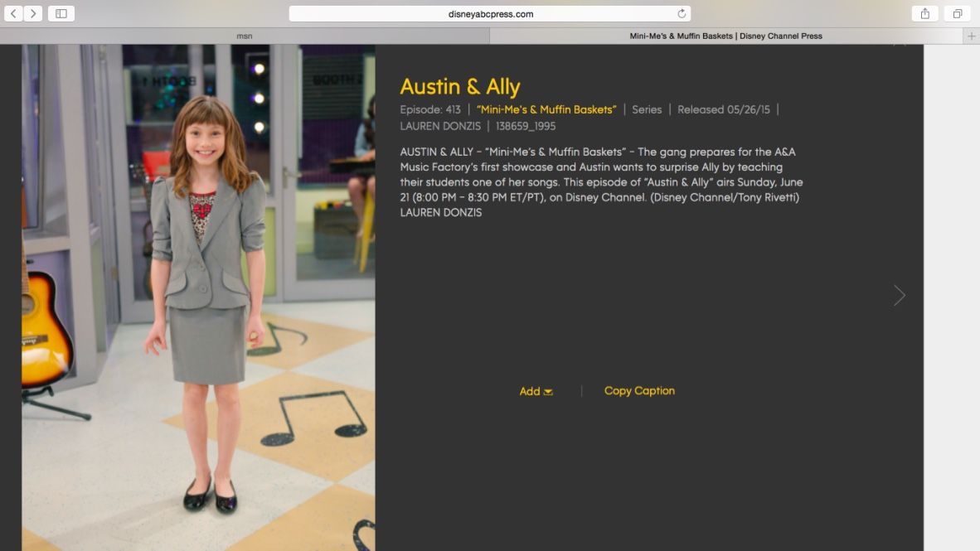Show the Safari sidebar
Image resolution: width=980 pixels, height=551 pixels.
[61, 13]
